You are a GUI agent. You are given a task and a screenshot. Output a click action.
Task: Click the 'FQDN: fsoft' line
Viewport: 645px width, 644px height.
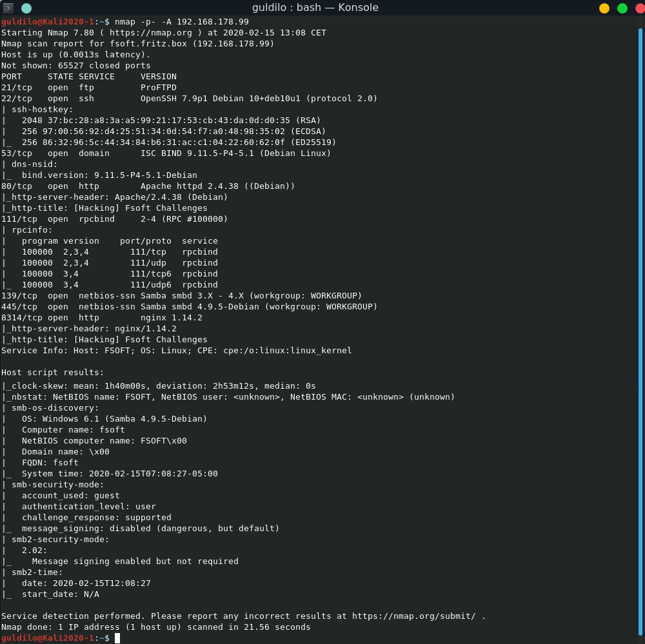[50, 463]
